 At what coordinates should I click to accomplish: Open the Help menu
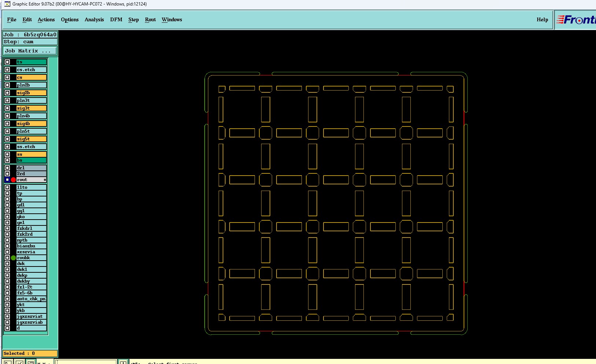pyautogui.click(x=542, y=19)
